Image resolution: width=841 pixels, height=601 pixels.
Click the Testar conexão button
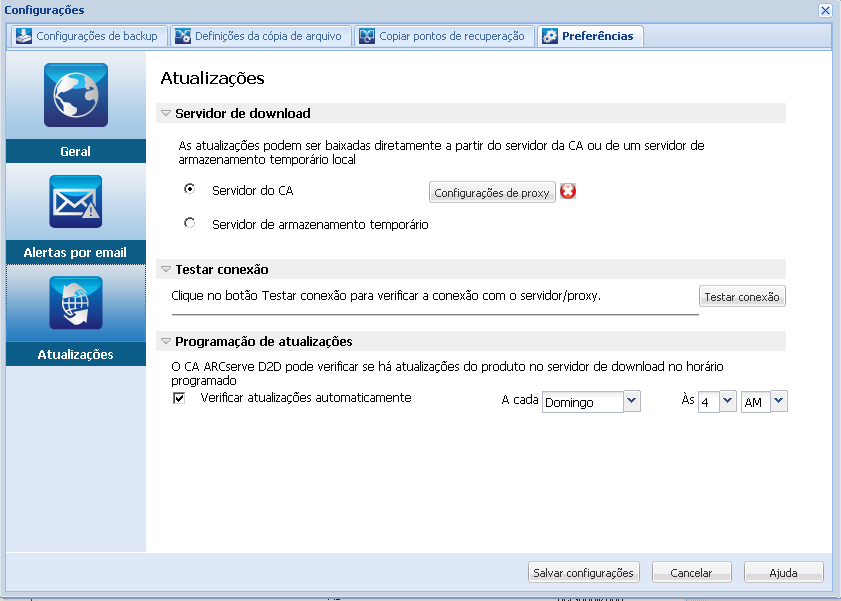point(742,296)
